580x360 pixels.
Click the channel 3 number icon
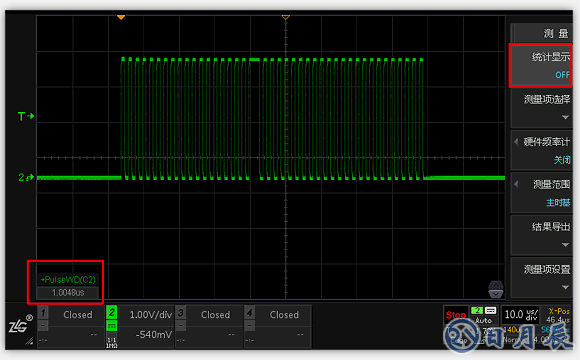tap(181, 313)
